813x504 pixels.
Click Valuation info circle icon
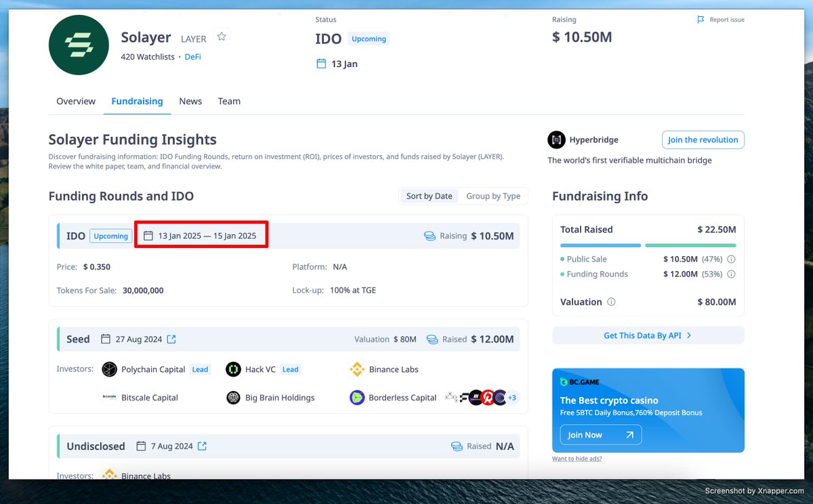[x=611, y=302]
